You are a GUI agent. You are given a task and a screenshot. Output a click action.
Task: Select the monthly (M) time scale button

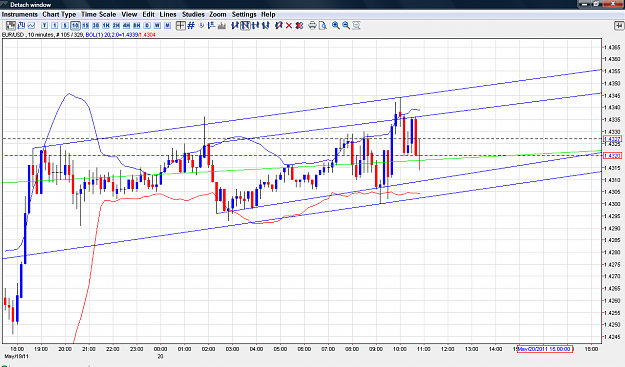pos(167,26)
